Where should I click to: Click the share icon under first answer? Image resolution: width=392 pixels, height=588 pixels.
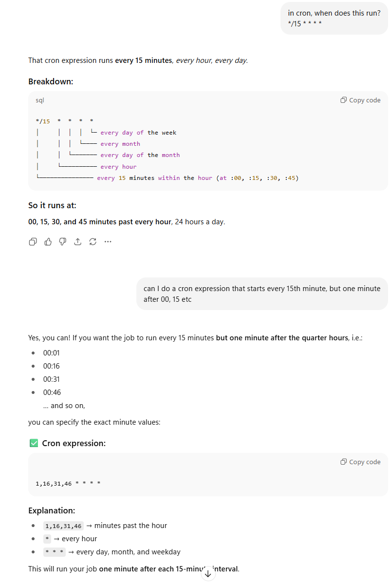(77, 242)
